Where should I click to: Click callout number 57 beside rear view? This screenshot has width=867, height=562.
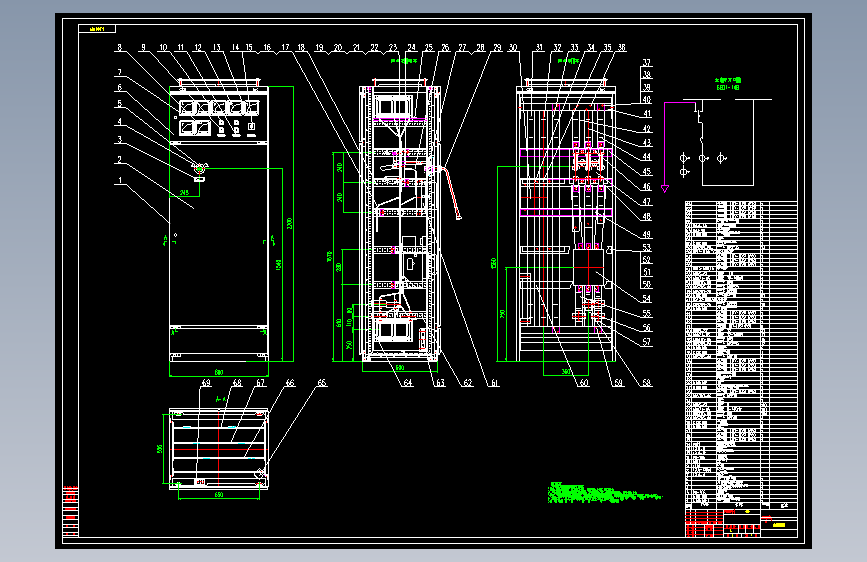pyautogui.click(x=646, y=342)
